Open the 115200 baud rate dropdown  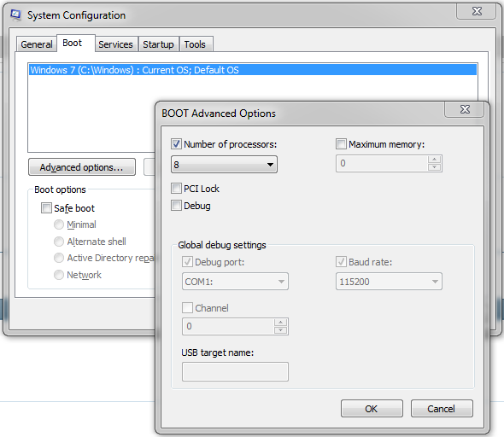(x=389, y=282)
